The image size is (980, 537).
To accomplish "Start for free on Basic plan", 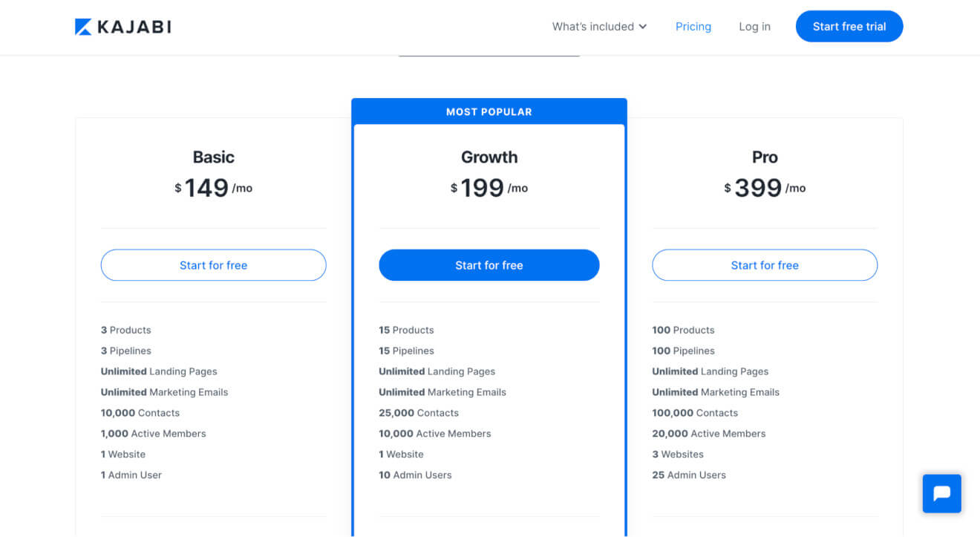I will (213, 265).
